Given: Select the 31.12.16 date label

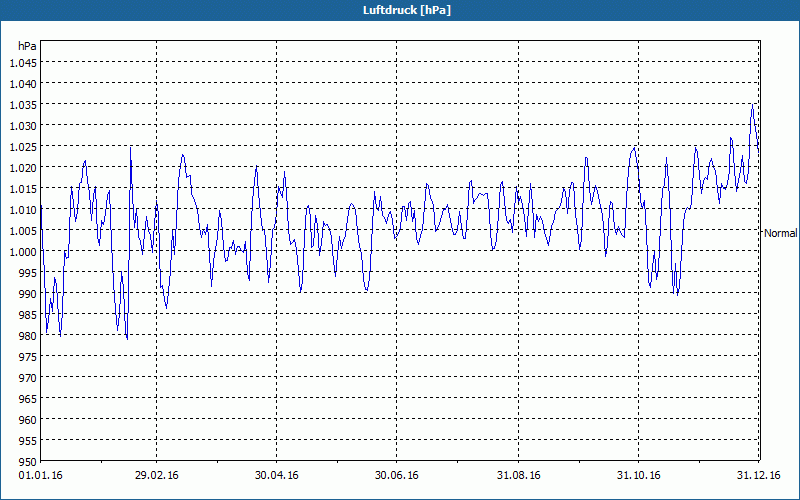Looking at the screenshot, I should click(x=758, y=476).
